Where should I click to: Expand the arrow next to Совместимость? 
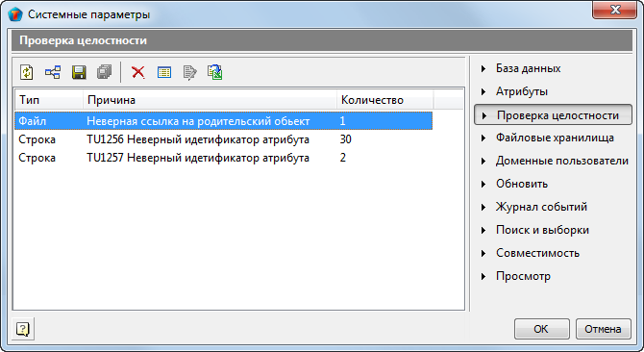point(483,253)
